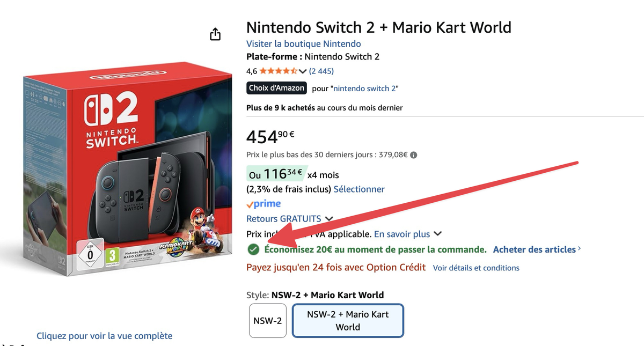Select the NSW-2 + Mario Kart World style
The image size is (644, 346).
[x=347, y=320]
